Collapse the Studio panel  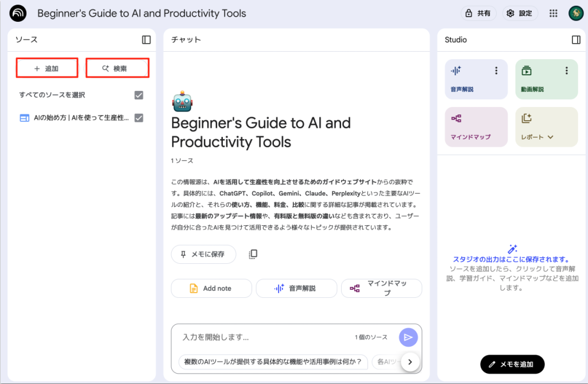[x=576, y=40]
